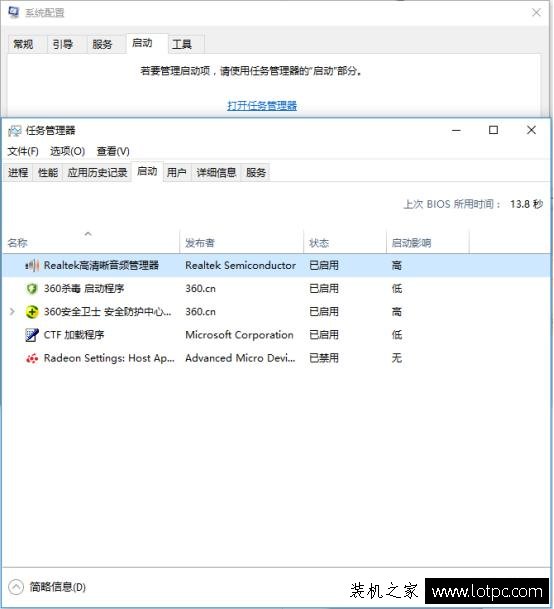554x609 pixels.
Task: Select the Radeon Settings: Host Ap... entry
Action: pyautogui.click(x=109, y=358)
